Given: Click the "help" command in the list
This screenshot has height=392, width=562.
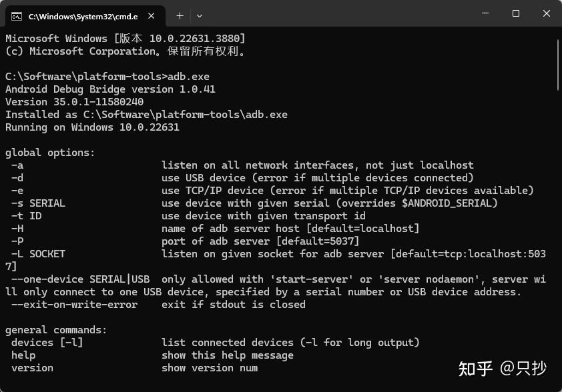Looking at the screenshot, I should point(23,355).
